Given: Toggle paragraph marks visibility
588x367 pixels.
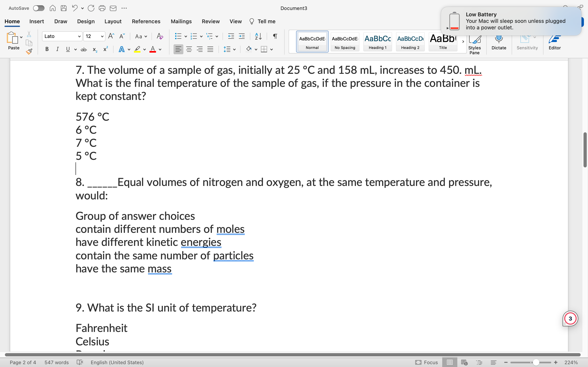Looking at the screenshot, I should point(275,36).
